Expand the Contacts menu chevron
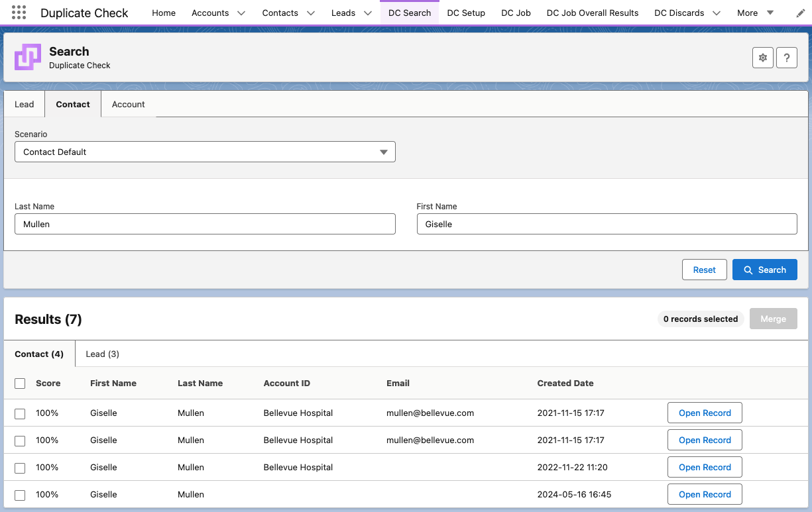The width and height of the screenshot is (812, 512). 311,13
